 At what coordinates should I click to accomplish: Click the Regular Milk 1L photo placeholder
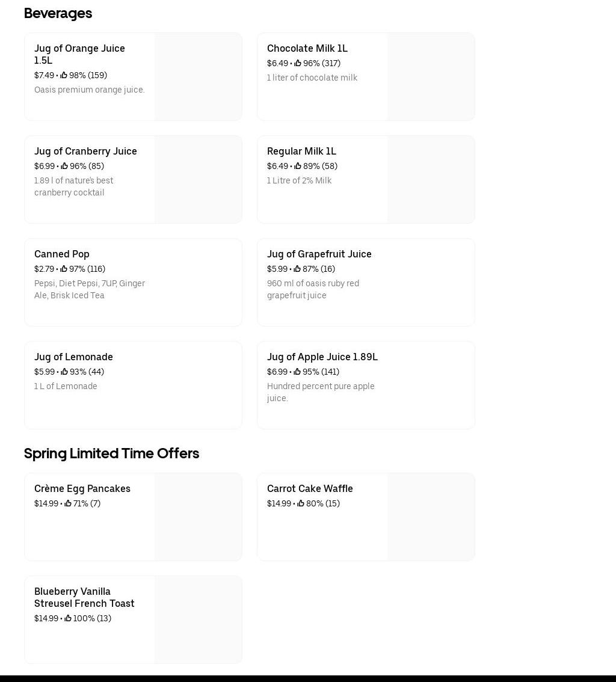431,179
